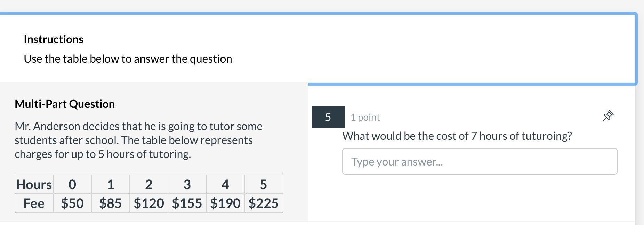Pin question 5 with the pushpin icon
This screenshot has height=225, width=644.
608,116
